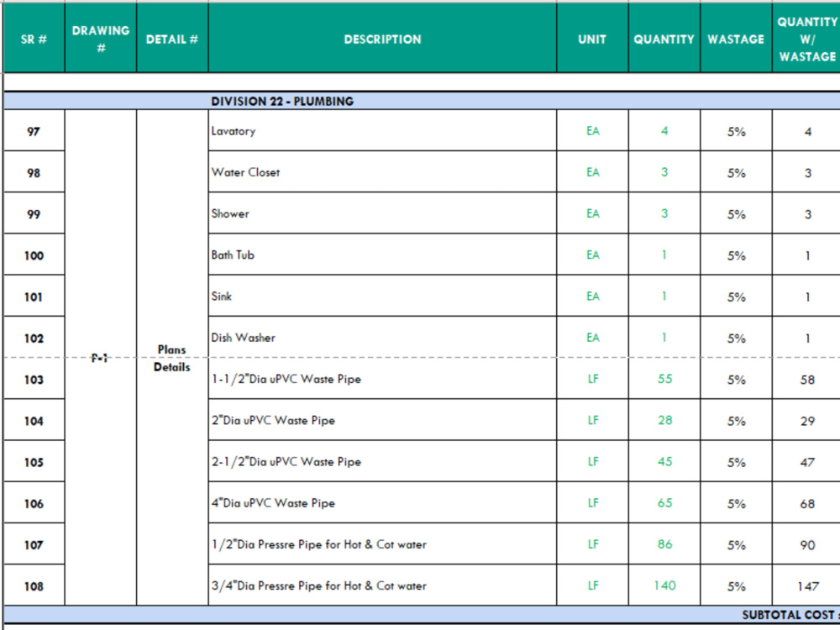This screenshot has width=840, height=630.
Task: Select the 3/4"Dia Pressre Pipe description
Action: (382, 585)
